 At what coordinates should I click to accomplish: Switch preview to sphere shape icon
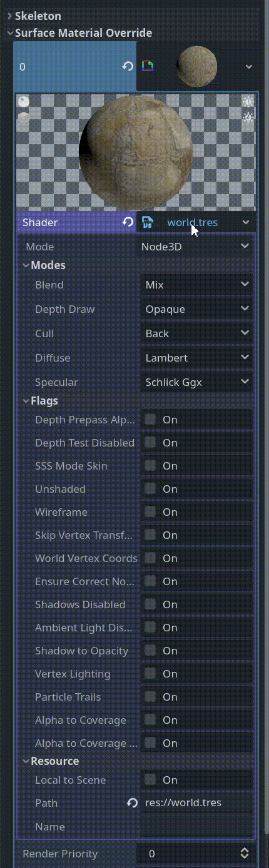(x=23, y=102)
